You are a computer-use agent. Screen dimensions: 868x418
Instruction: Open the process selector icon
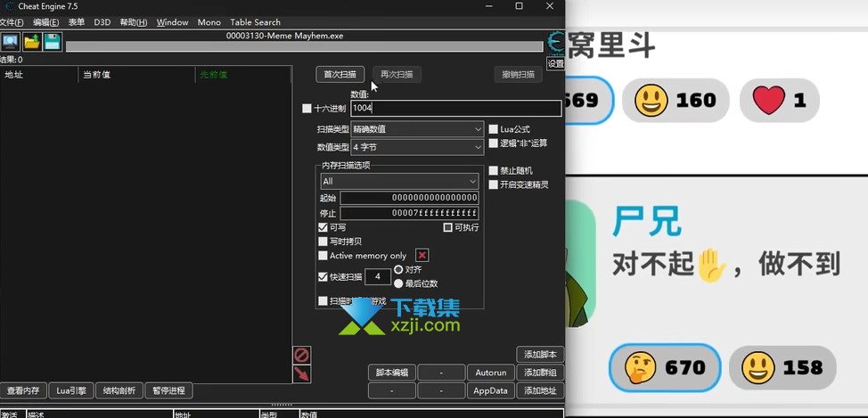coord(11,42)
